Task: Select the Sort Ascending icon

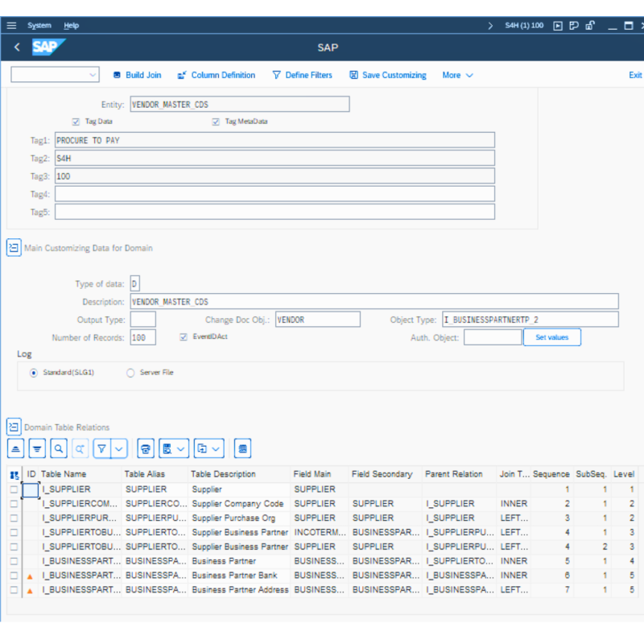Action: click(x=15, y=448)
